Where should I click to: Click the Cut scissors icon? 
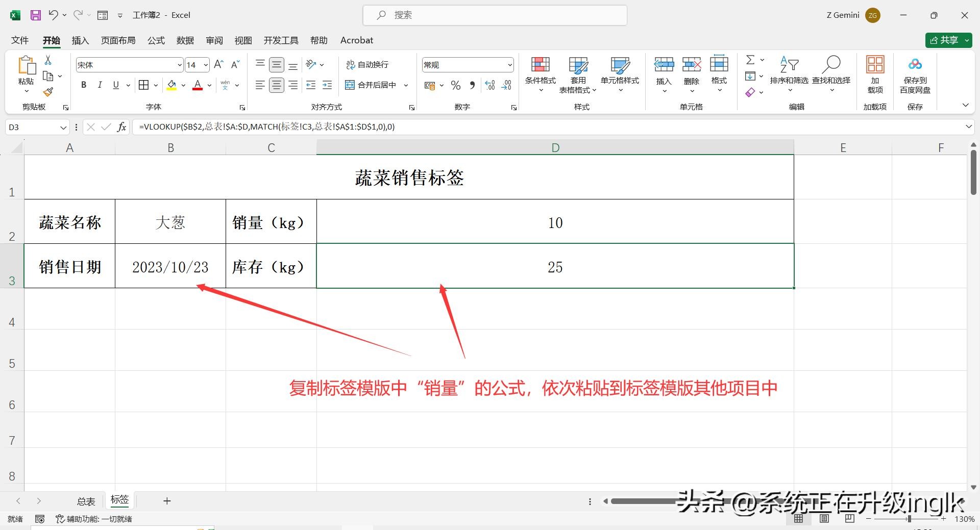pyautogui.click(x=48, y=60)
